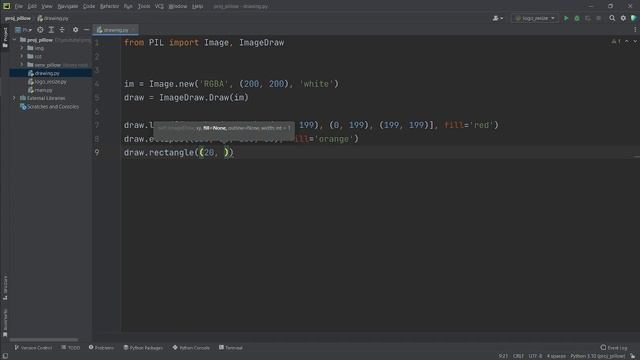Open the warnings inspection indicator

coord(616,41)
